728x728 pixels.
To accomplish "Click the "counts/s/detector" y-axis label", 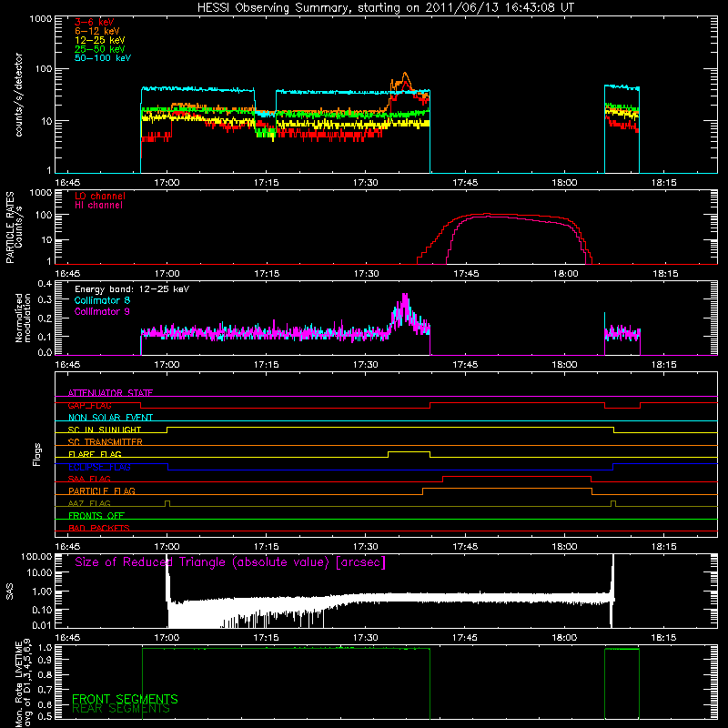I will [x=19, y=95].
